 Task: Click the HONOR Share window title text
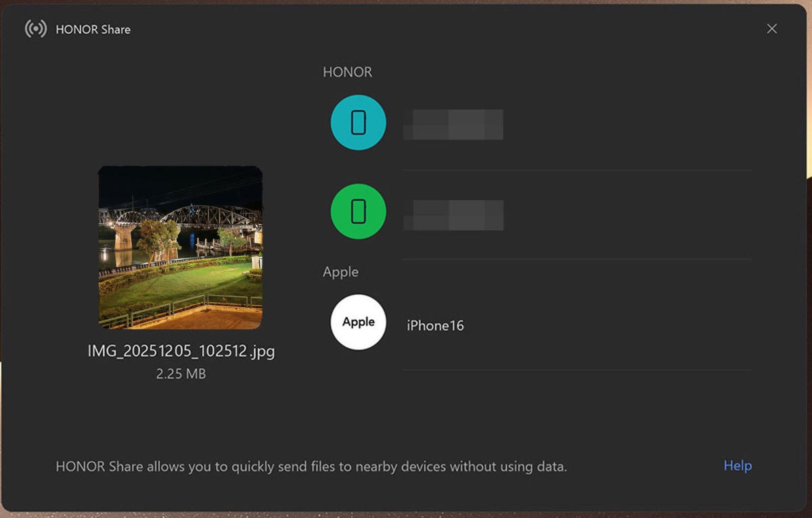pos(93,30)
